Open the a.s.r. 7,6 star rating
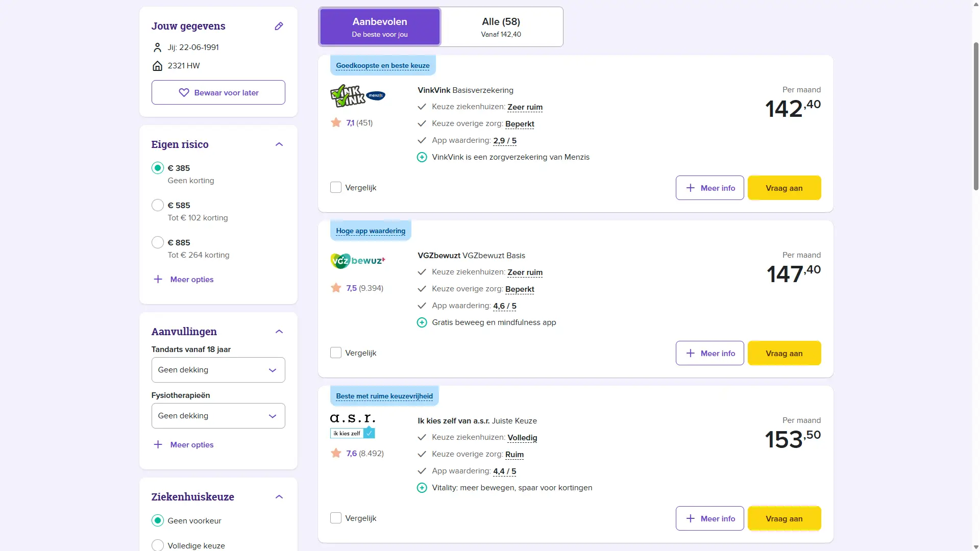The height and width of the screenshot is (551, 980). (x=357, y=454)
